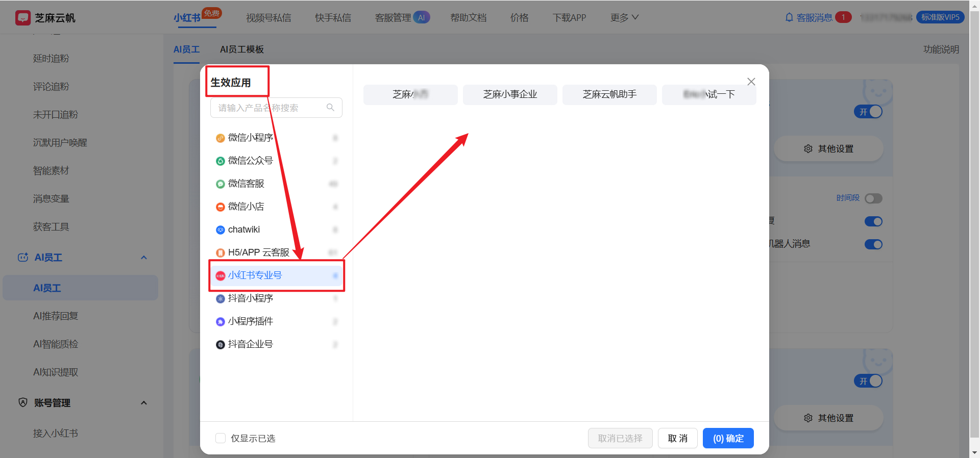Click the 抖音企业号 black icon
The width and height of the screenshot is (980, 458).
point(220,345)
